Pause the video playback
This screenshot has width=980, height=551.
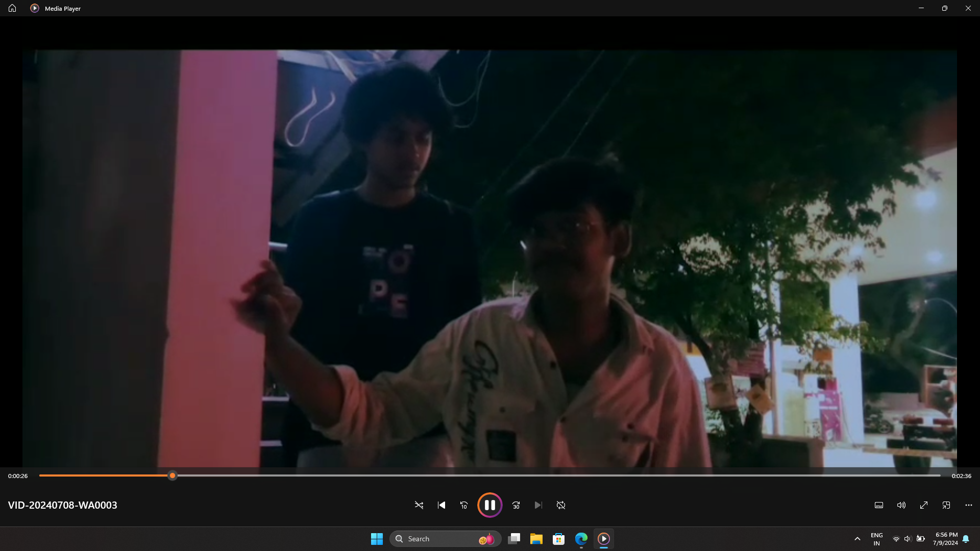tap(489, 505)
